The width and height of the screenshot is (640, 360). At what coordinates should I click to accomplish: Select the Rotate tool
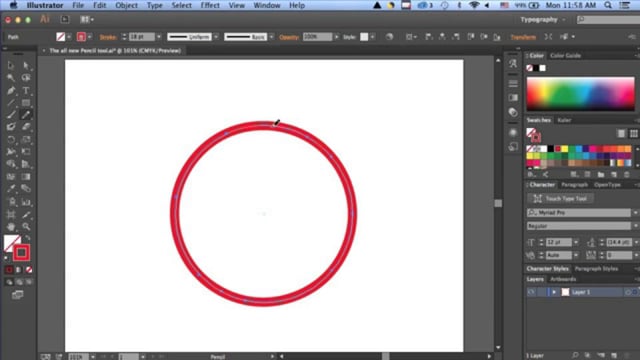click(11, 140)
